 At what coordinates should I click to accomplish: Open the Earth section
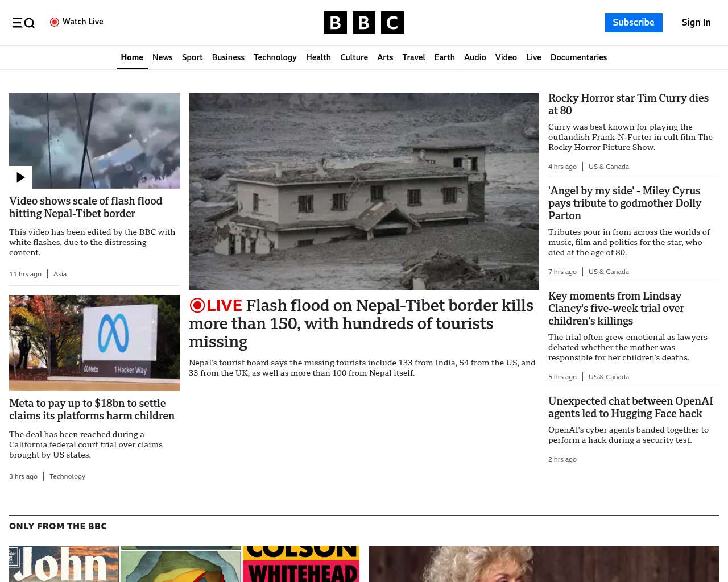click(x=445, y=57)
